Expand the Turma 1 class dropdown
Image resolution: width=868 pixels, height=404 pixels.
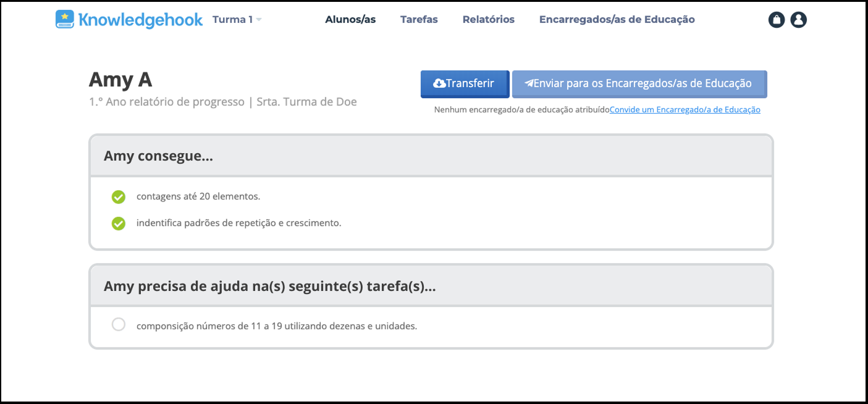pyautogui.click(x=237, y=19)
